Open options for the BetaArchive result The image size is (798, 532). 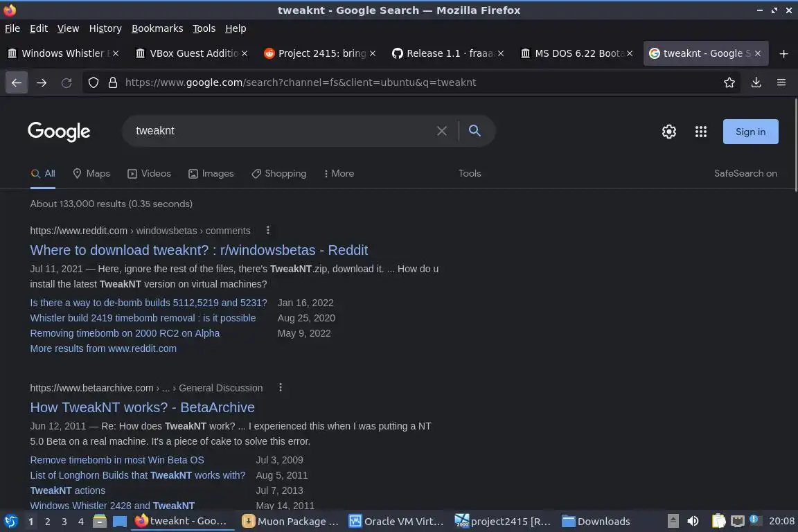click(x=280, y=387)
